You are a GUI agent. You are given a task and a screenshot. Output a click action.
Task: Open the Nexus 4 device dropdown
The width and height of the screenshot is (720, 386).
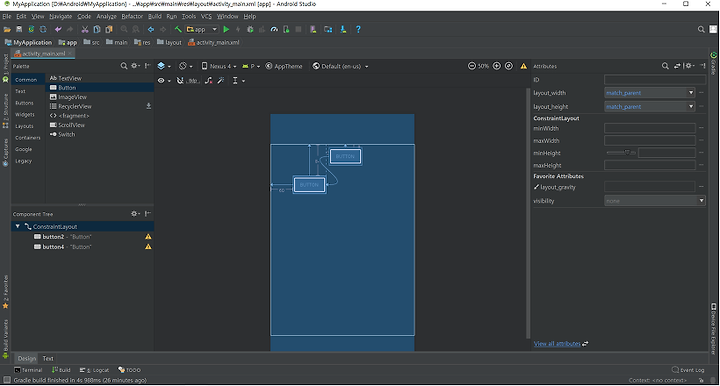[219, 66]
